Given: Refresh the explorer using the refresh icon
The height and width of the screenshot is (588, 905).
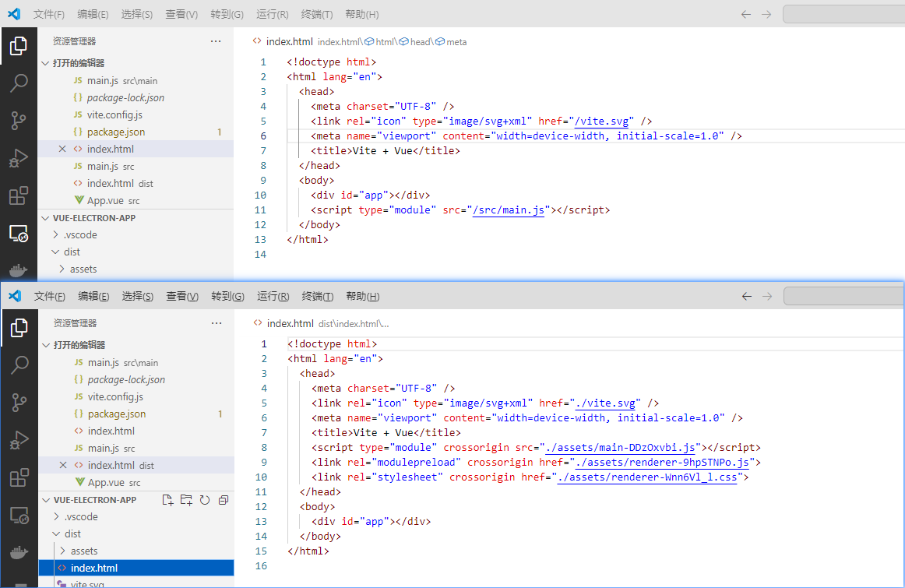Looking at the screenshot, I should [205, 500].
